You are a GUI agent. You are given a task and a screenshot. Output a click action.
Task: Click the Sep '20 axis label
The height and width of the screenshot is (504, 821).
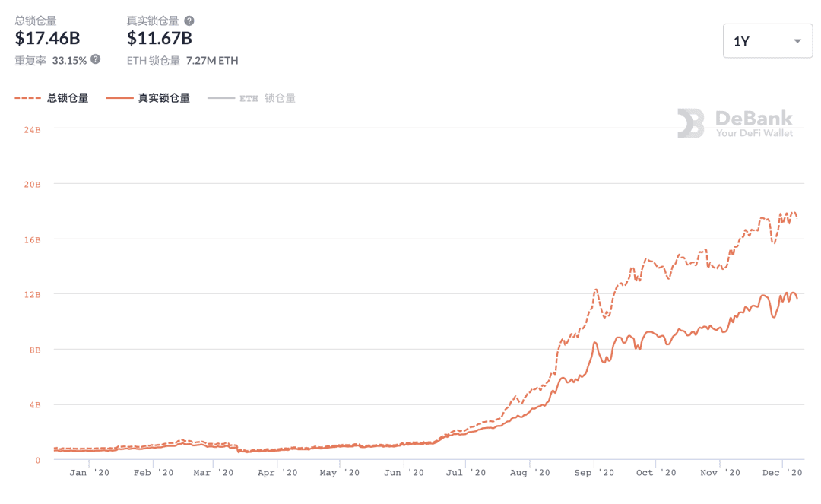594,473
